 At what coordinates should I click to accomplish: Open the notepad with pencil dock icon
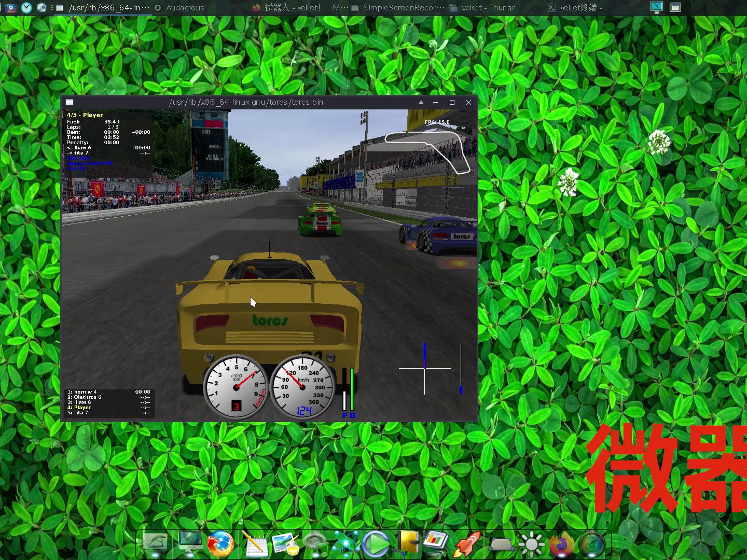[x=254, y=544]
